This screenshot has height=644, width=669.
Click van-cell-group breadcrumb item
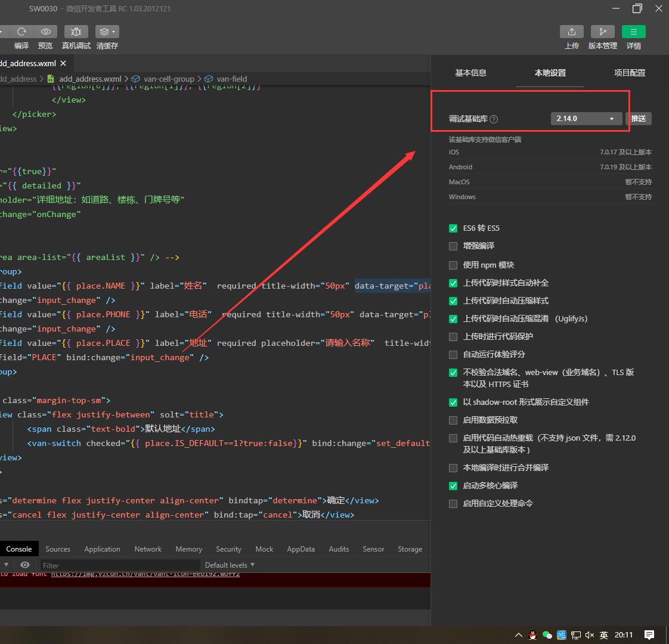point(169,79)
